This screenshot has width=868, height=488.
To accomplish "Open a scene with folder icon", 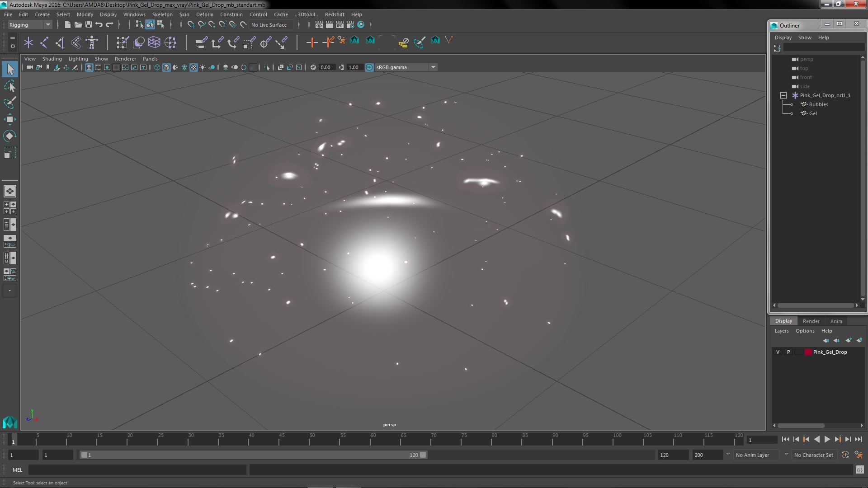I will pos(78,25).
